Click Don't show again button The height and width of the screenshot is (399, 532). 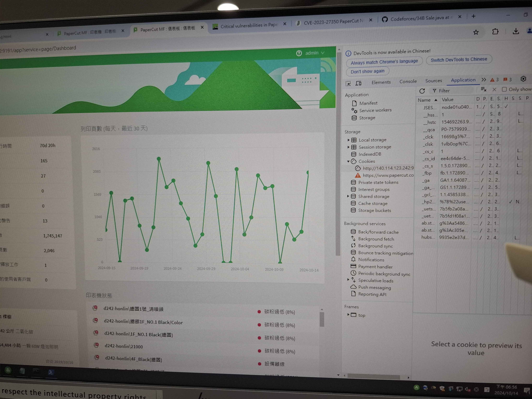(367, 71)
